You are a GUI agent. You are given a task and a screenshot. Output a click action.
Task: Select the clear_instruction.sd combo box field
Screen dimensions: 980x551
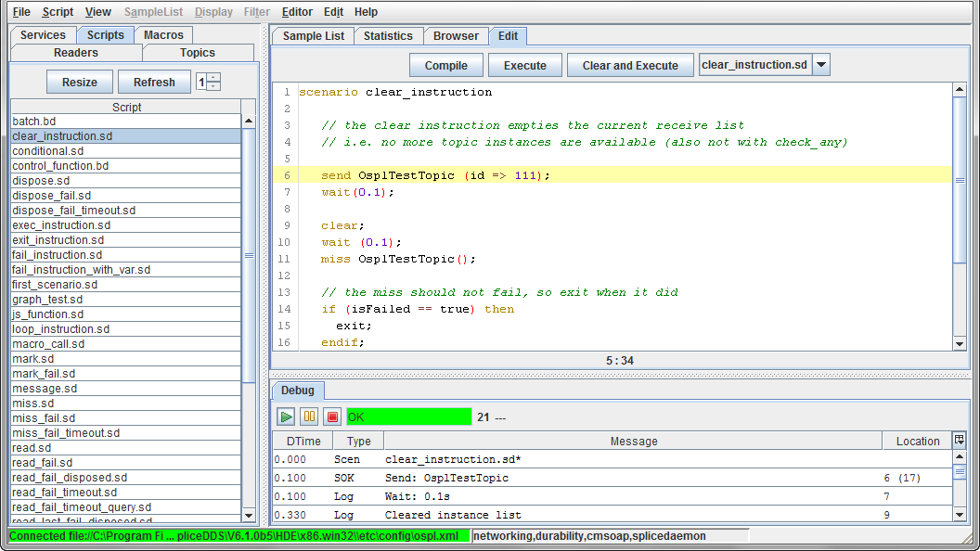pos(755,65)
